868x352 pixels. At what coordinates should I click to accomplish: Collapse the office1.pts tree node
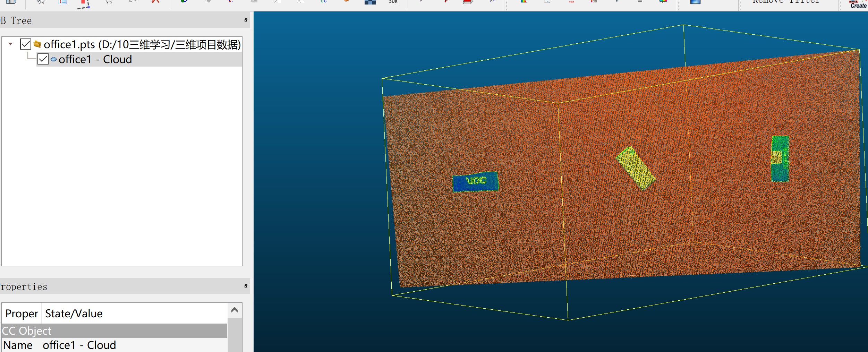tap(10, 44)
